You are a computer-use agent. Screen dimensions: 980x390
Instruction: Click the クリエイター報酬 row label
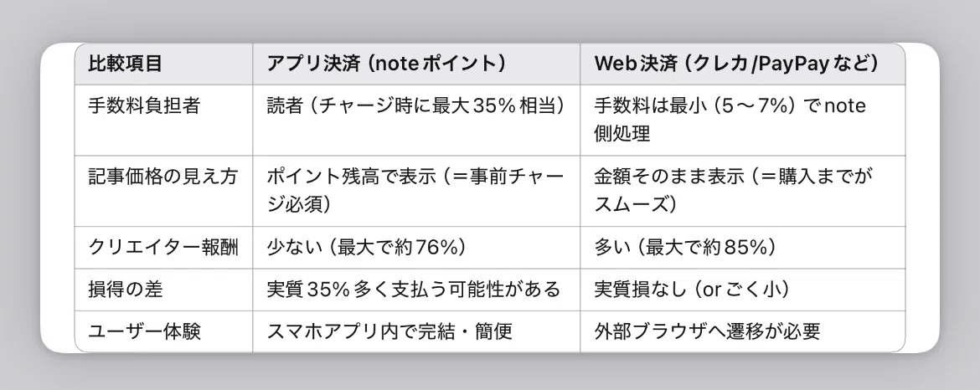(163, 248)
